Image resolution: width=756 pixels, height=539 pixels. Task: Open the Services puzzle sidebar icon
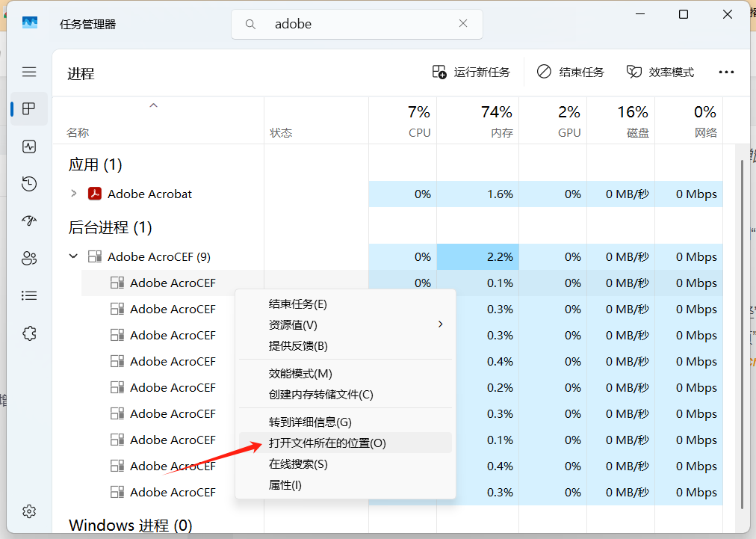(29, 333)
